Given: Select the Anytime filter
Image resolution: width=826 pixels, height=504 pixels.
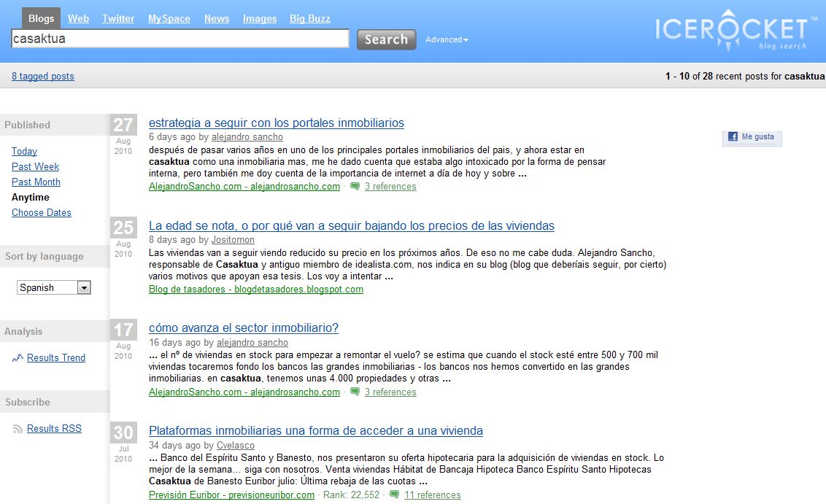Looking at the screenshot, I should click(31, 197).
